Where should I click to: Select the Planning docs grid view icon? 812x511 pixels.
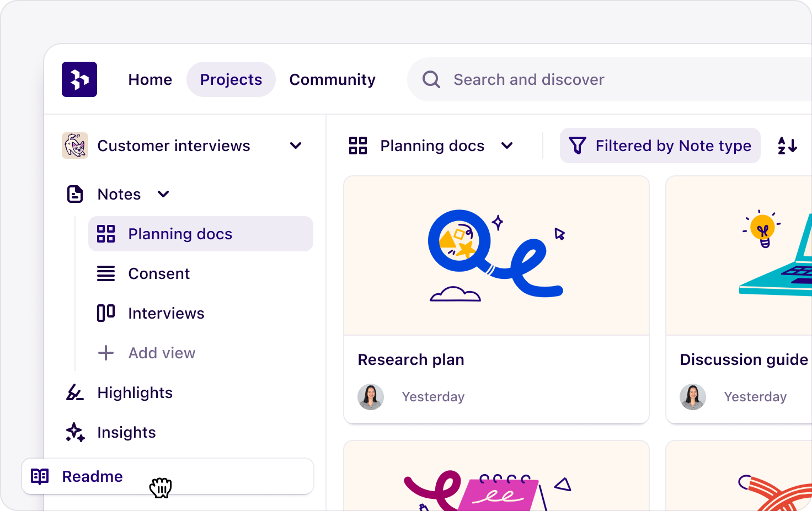[x=105, y=234]
